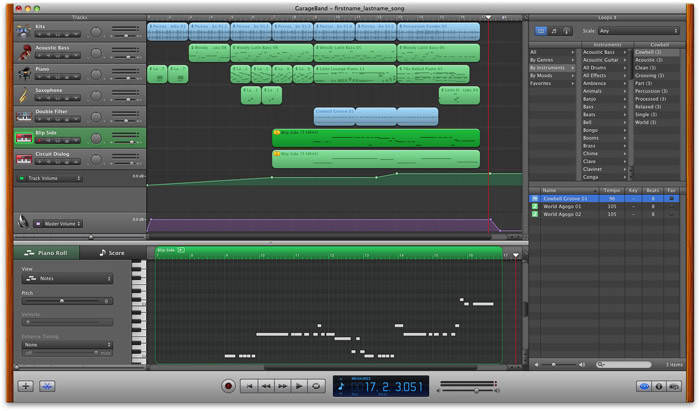Choose All Drums in the instruments column

click(x=604, y=68)
